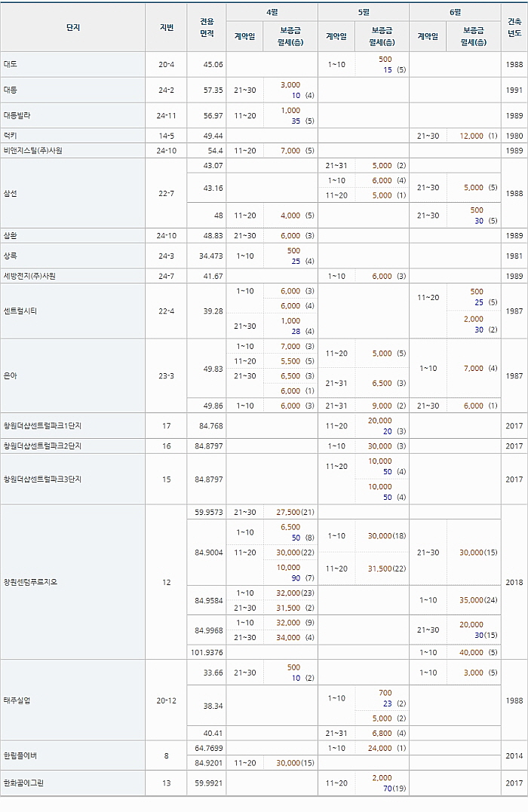Select the 세방전지(주)사원 row name
Image resolution: width=528 pixels, height=812 pixels.
(x=73, y=276)
